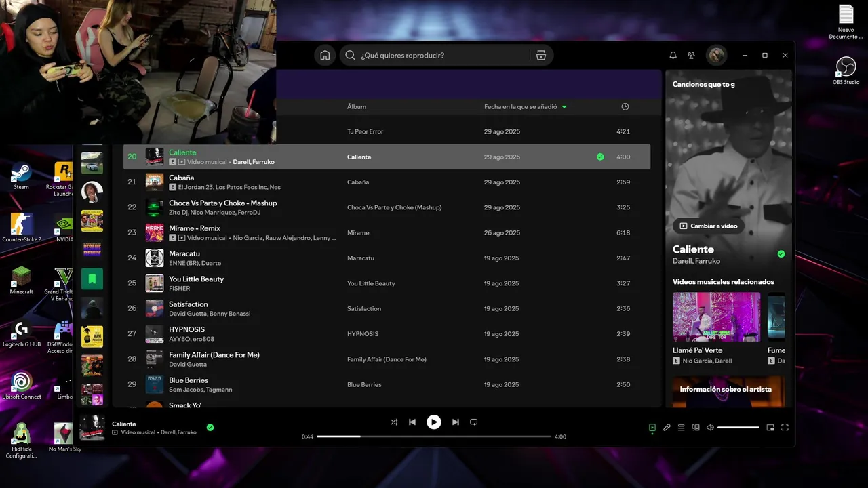868x488 pixels.
Task: Select song Satisfaction
Action: 387,308
